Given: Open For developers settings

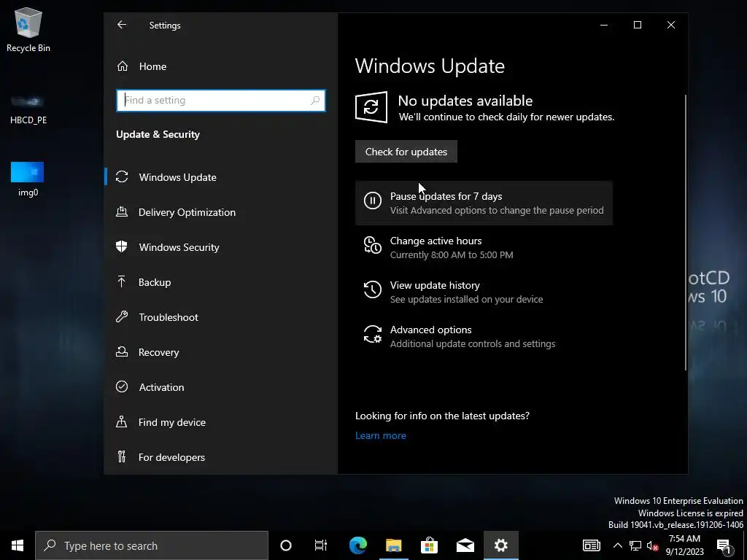Looking at the screenshot, I should click(x=220, y=457).
